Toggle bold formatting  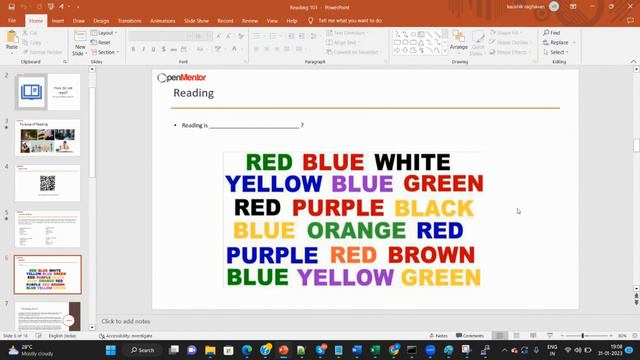point(133,49)
